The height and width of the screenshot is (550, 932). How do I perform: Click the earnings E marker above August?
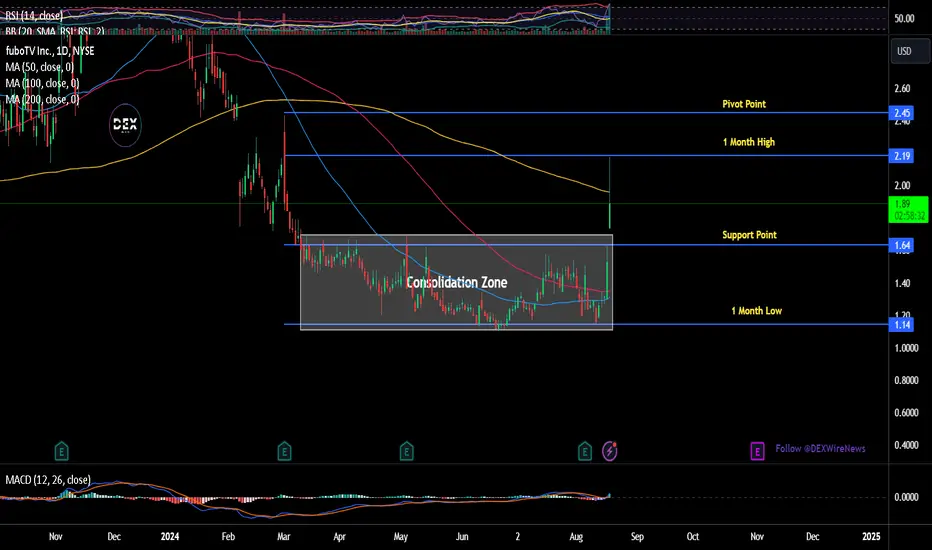[585, 451]
